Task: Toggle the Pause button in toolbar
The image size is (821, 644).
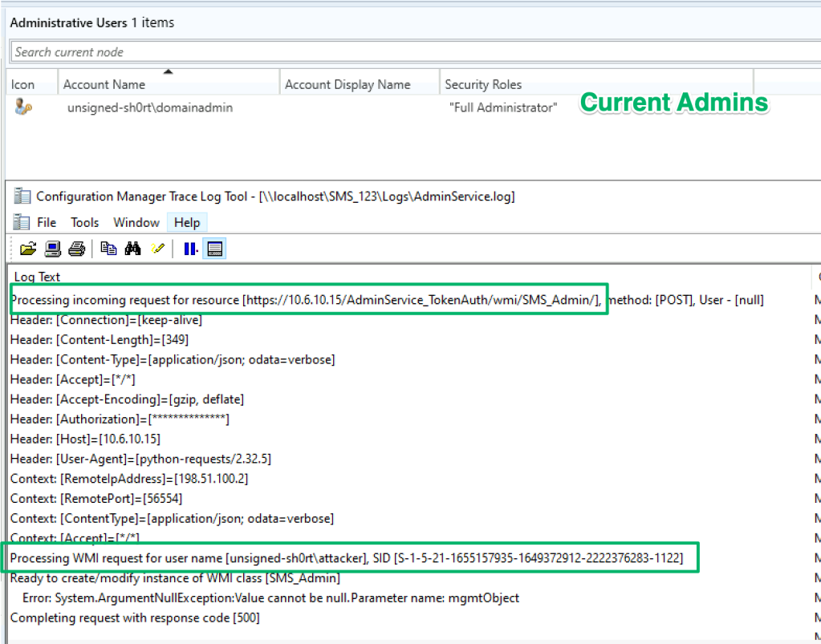Action: click(190, 249)
